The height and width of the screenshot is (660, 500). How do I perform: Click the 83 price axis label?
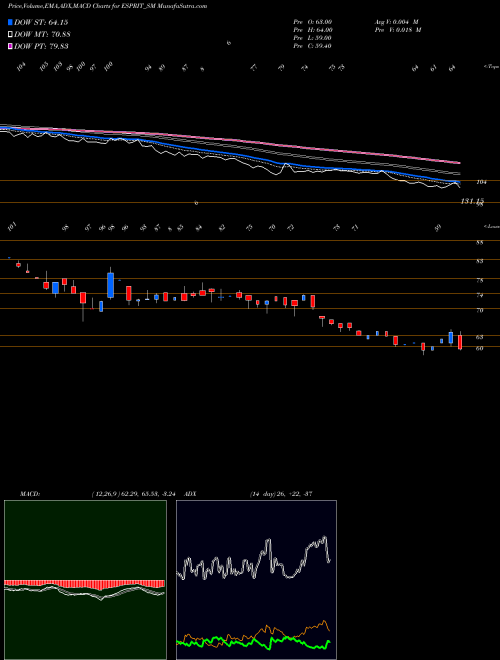click(480, 261)
